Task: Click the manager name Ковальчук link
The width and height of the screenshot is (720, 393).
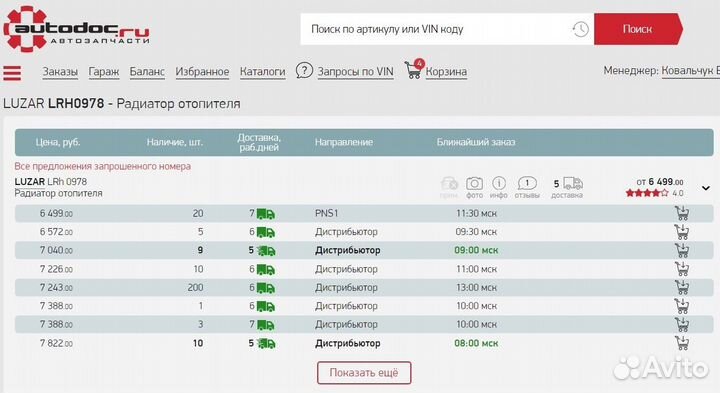Action: (x=690, y=71)
